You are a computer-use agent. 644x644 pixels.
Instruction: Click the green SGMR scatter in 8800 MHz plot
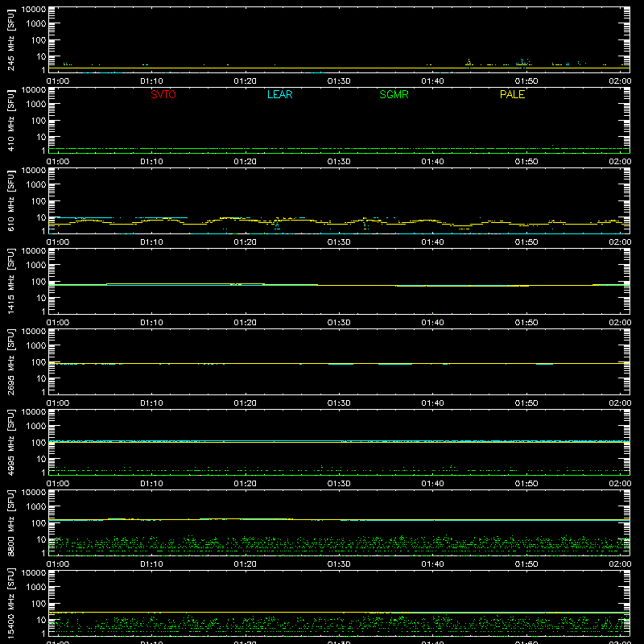tap(339, 545)
